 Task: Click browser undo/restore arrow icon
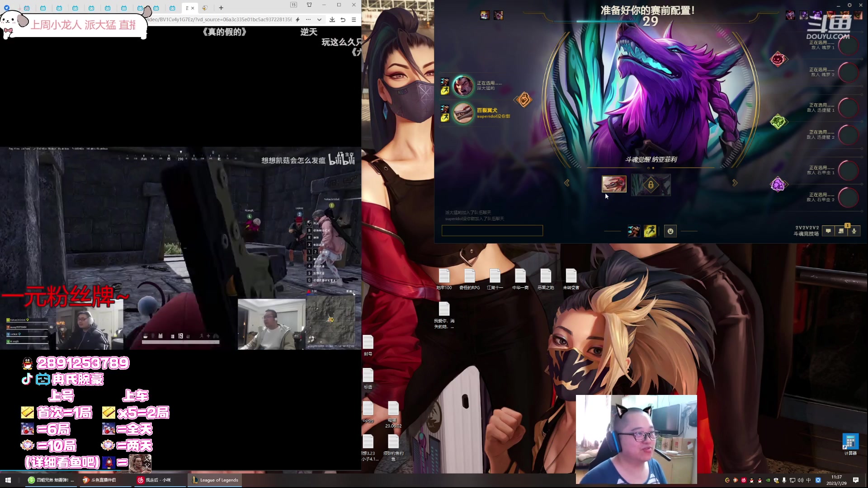[x=343, y=19]
